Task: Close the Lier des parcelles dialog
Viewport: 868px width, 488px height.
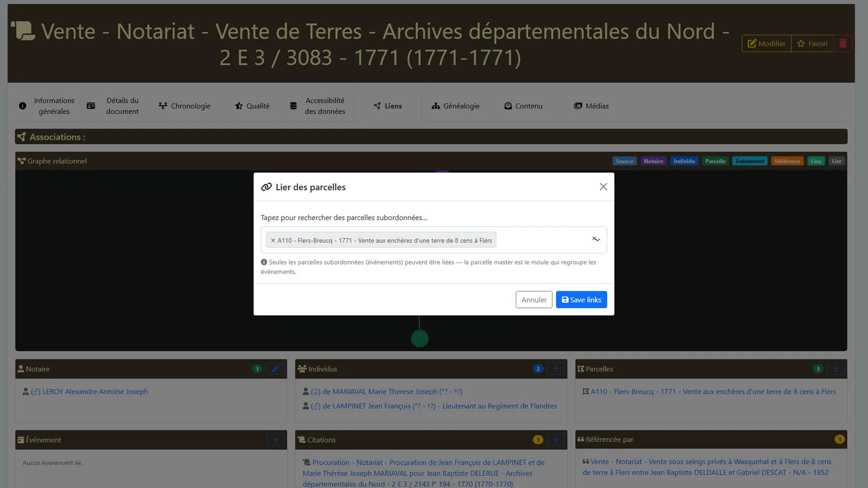Action: 603,187
